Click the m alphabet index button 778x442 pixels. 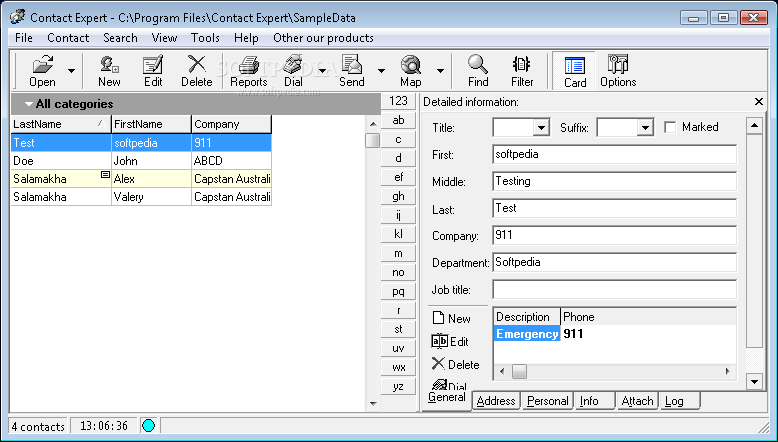[398, 253]
